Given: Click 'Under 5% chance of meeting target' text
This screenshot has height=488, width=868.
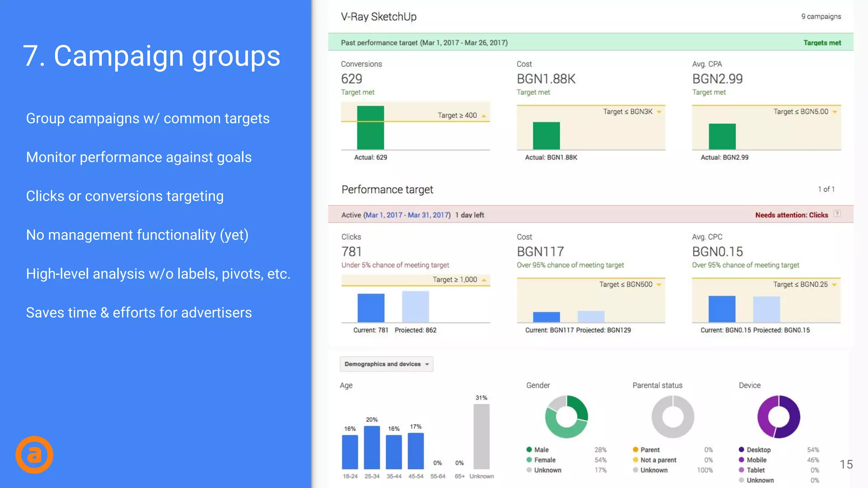Looking at the screenshot, I should (x=395, y=265).
